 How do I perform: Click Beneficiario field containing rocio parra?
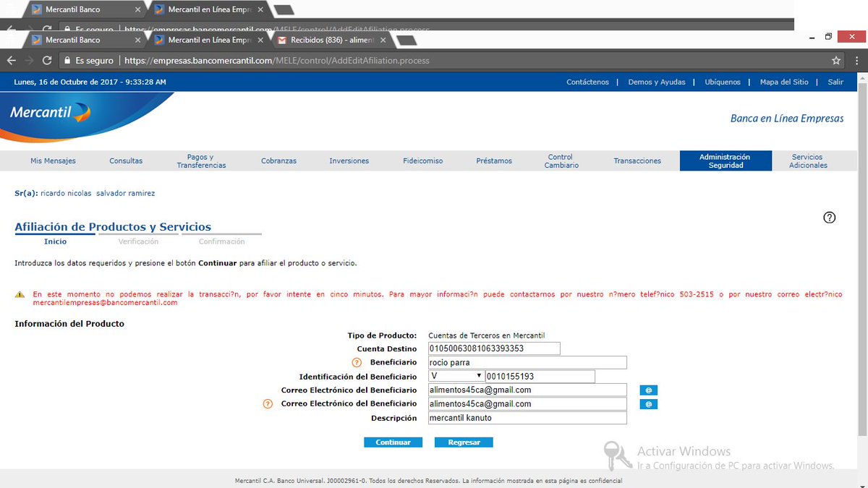coord(527,362)
